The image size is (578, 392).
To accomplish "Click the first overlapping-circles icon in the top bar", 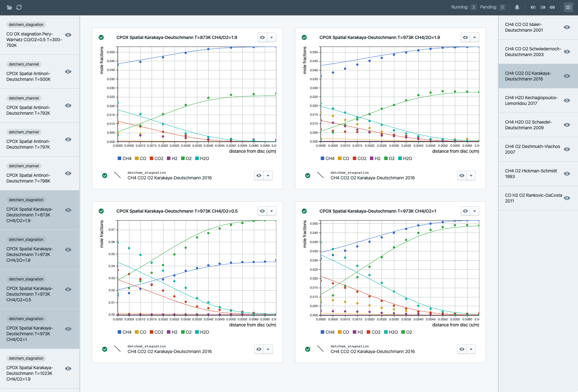I will pyautogui.click(x=533, y=7).
